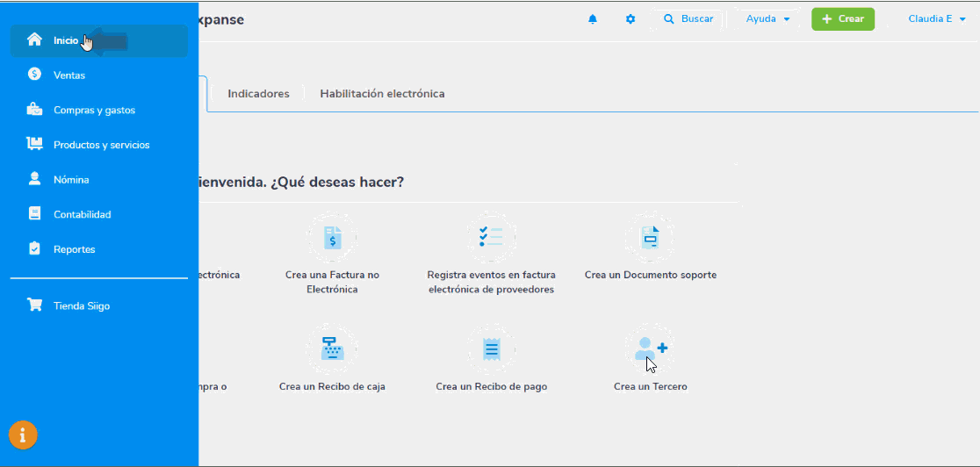Open the Contabilidad book icon
The image size is (980, 467).
click(x=34, y=213)
